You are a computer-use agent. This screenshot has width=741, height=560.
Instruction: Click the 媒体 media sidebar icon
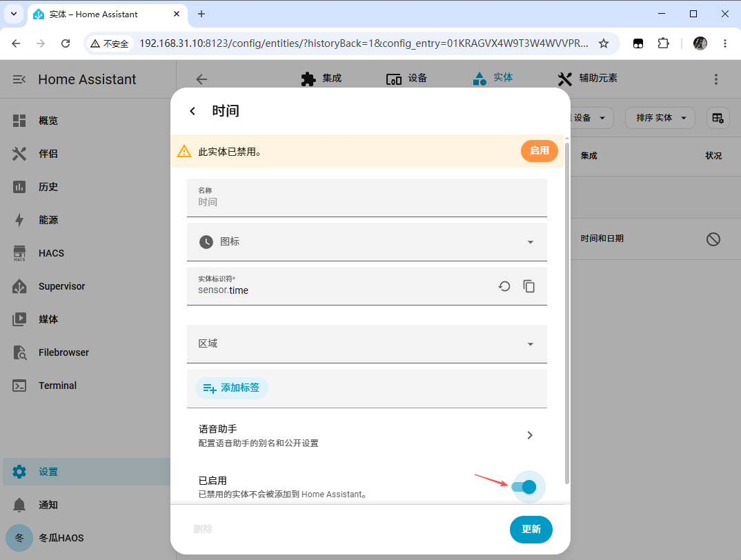[x=19, y=319]
